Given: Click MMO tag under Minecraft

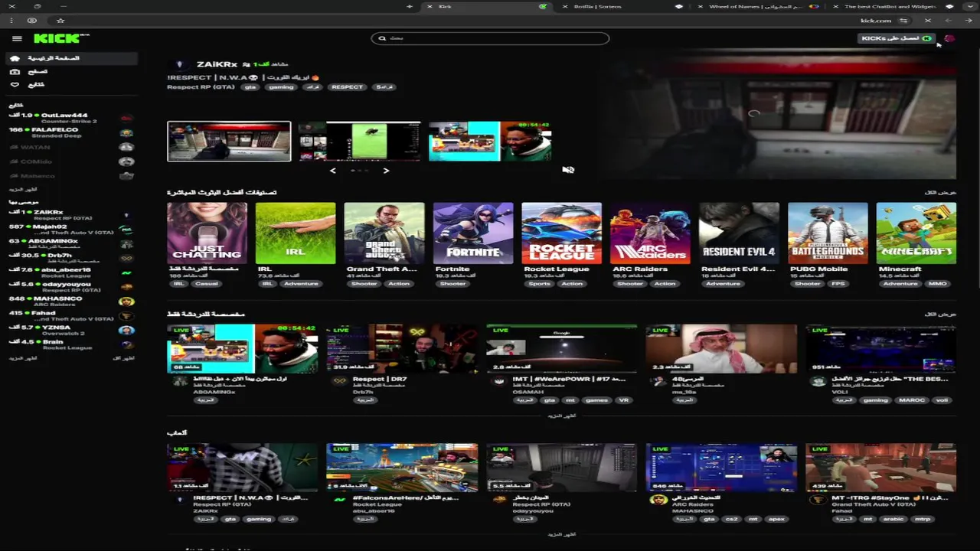Looking at the screenshot, I should click(937, 284).
